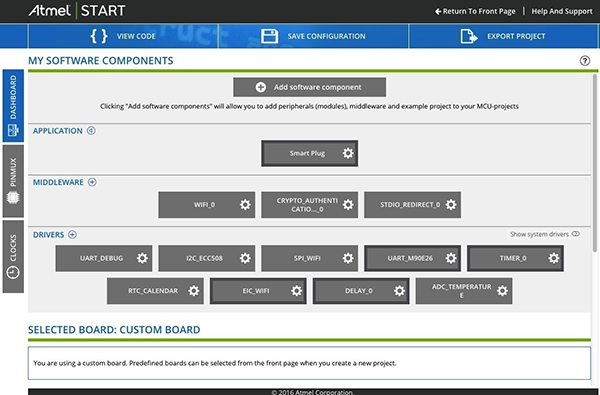600x395 pixels.
Task: Open Help And Support link
Action: pos(562,11)
